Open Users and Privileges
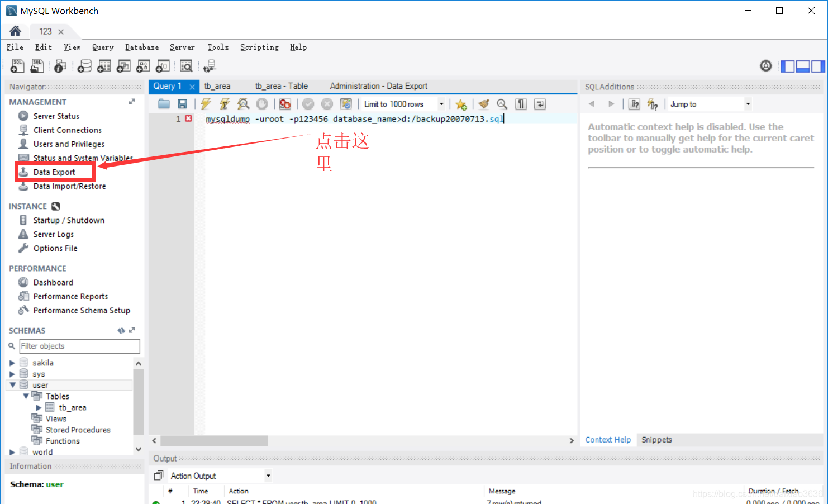828x504 pixels. [x=69, y=144]
